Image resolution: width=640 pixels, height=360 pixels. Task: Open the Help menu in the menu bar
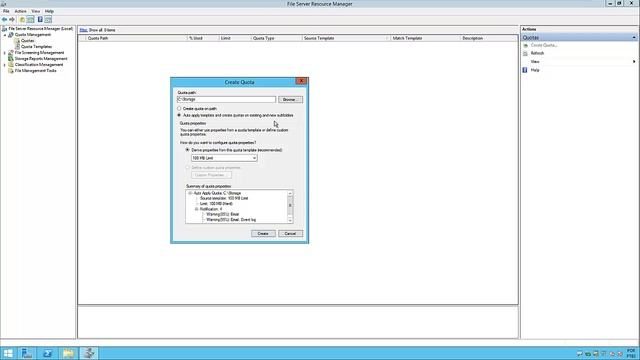point(49,11)
